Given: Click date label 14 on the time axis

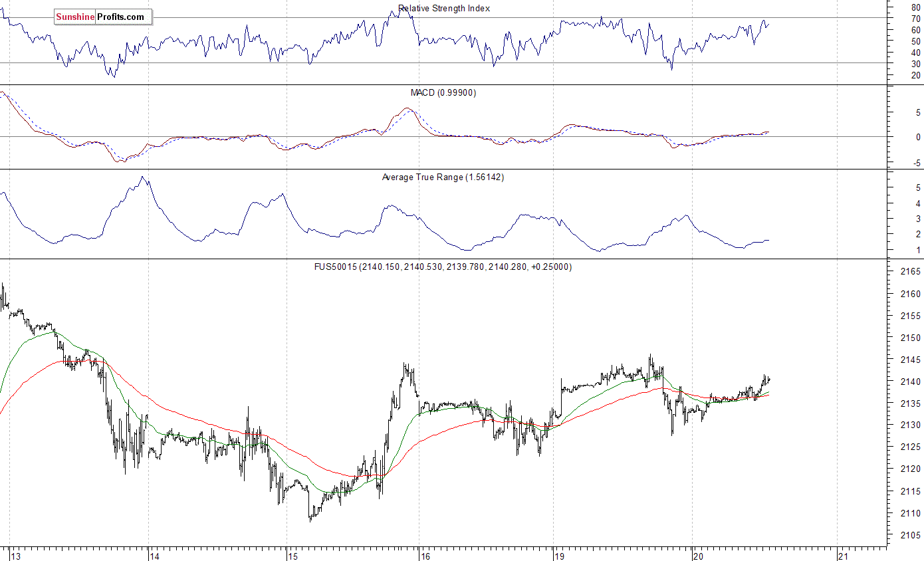Looking at the screenshot, I should pos(154,556).
